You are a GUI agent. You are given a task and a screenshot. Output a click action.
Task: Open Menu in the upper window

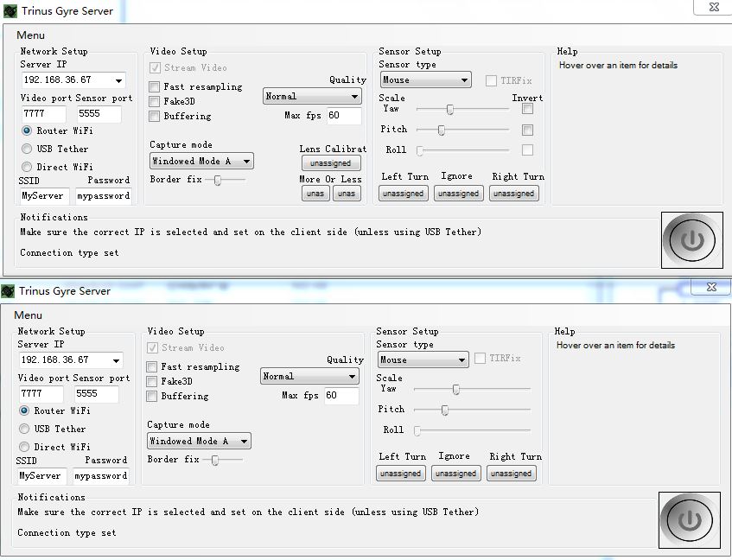pyautogui.click(x=31, y=35)
